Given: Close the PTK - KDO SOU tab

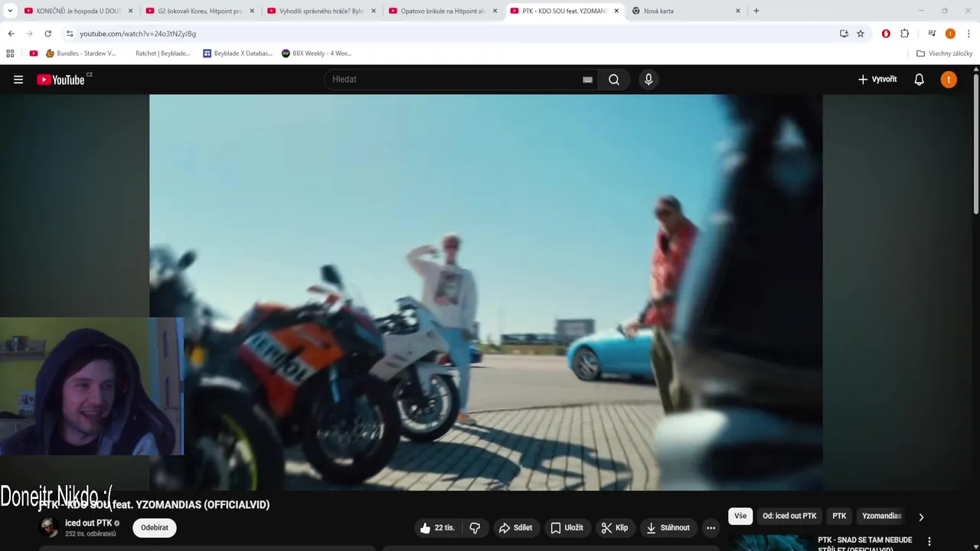Looking at the screenshot, I should coord(616,11).
